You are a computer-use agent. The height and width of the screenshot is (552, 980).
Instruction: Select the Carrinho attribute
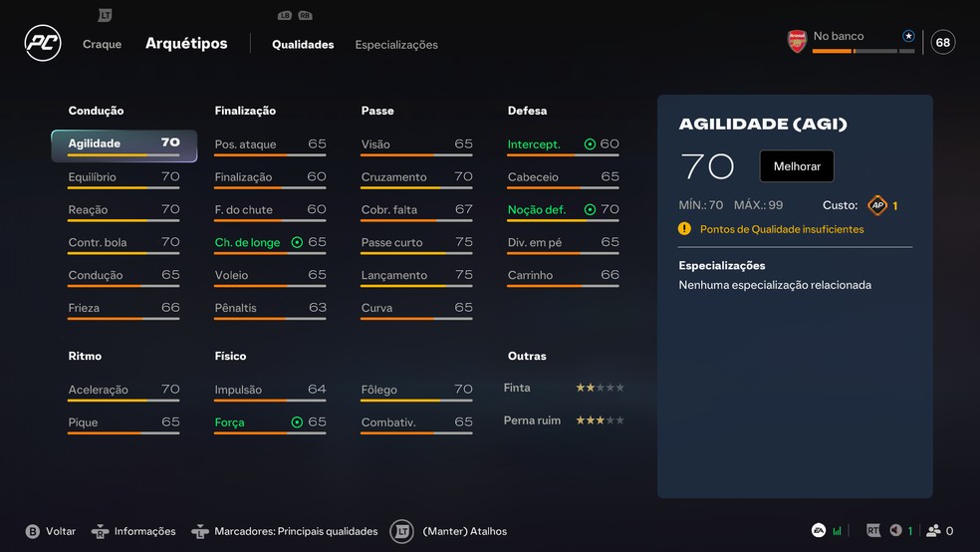click(x=563, y=276)
